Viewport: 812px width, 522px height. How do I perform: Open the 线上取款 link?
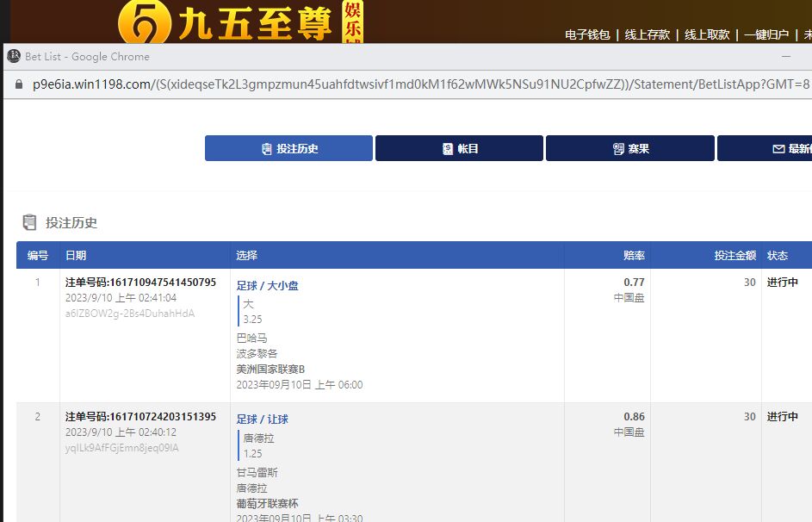(x=707, y=34)
